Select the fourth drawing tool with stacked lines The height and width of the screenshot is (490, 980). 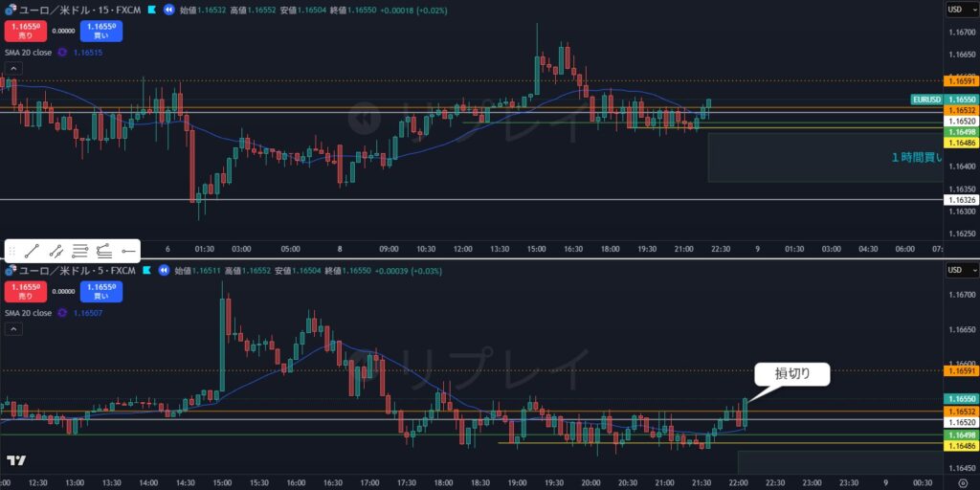tap(104, 252)
